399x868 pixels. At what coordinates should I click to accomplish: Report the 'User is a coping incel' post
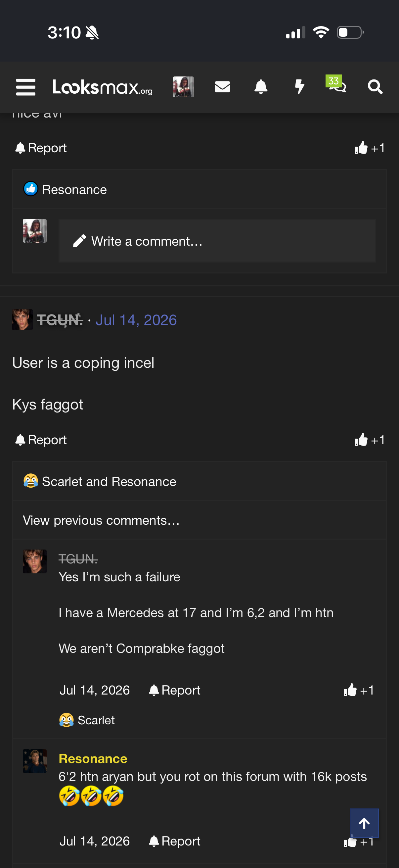click(x=41, y=440)
